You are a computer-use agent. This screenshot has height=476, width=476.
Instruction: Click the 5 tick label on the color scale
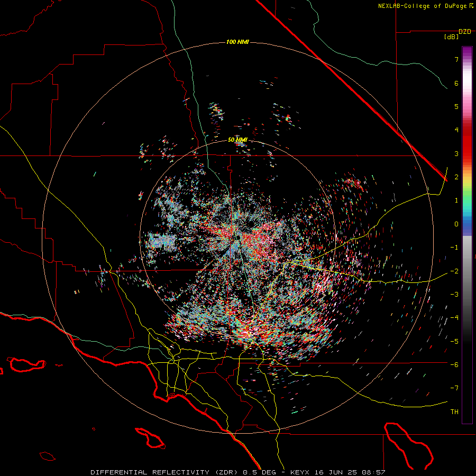456,106
